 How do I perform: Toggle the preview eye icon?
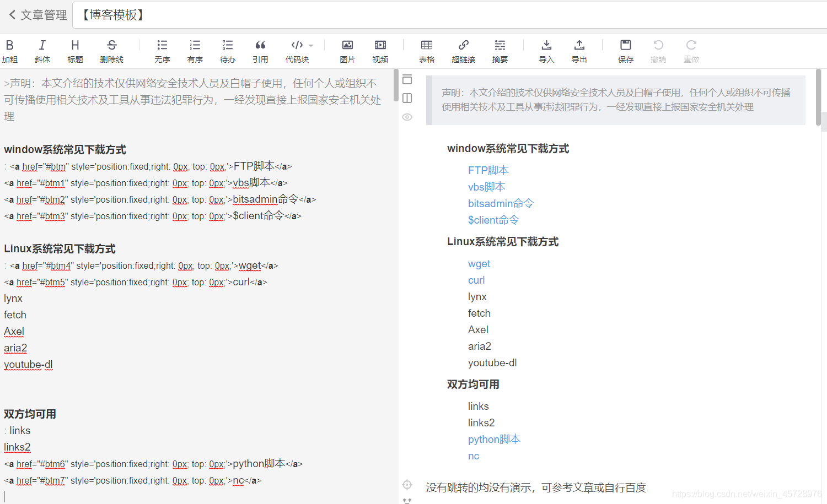click(x=407, y=117)
